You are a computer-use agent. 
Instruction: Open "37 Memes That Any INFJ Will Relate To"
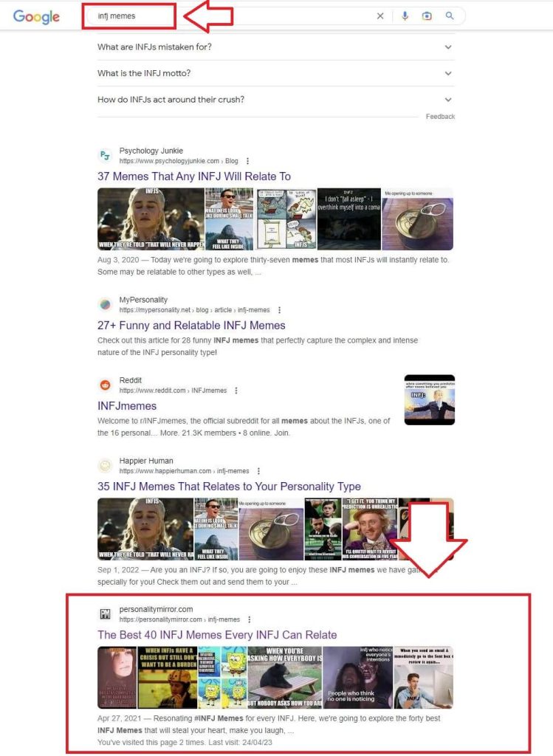pyautogui.click(x=194, y=176)
